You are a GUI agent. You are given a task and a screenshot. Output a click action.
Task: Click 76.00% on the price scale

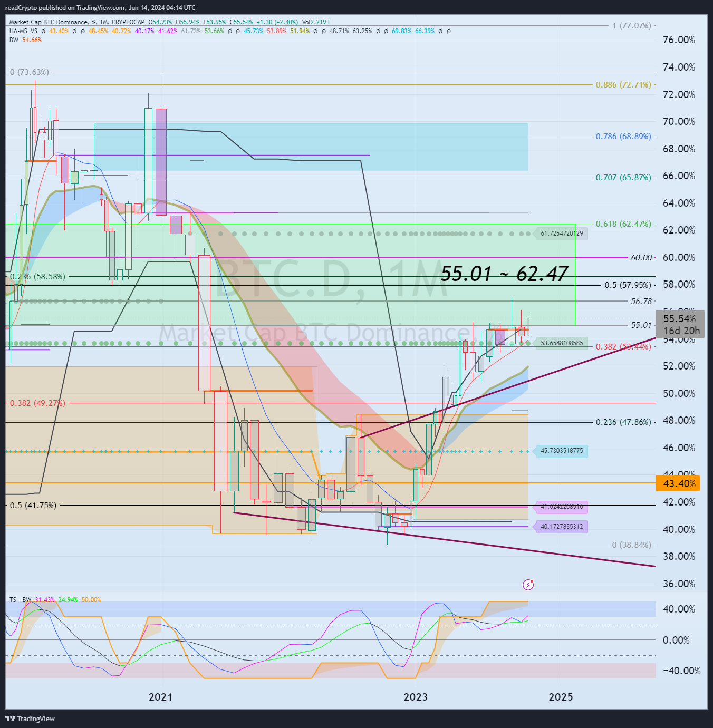click(679, 40)
